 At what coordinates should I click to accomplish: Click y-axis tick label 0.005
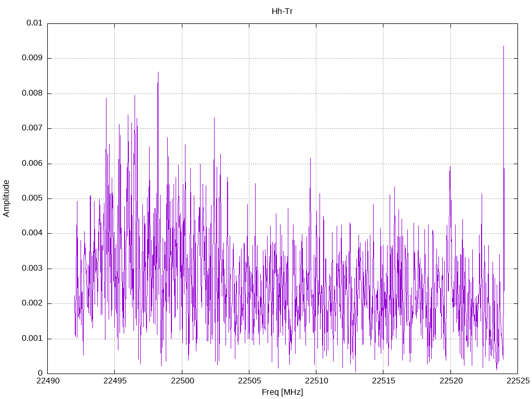pyautogui.click(x=32, y=198)
